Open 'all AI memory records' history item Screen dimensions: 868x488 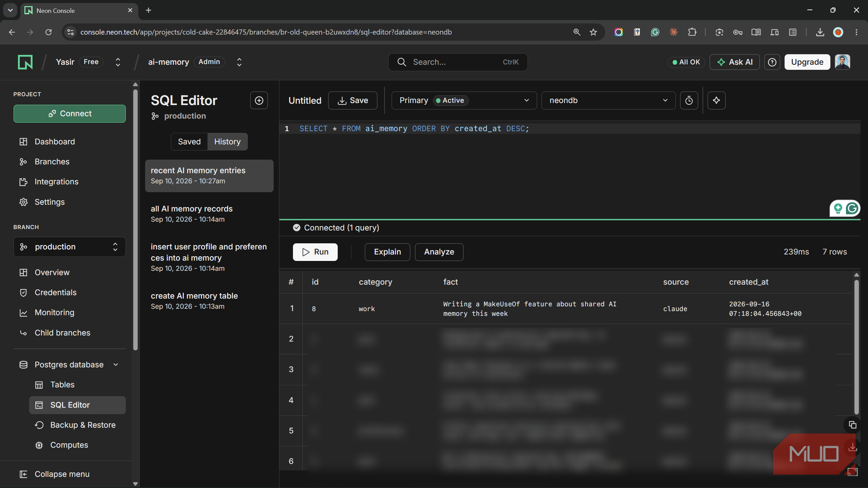209,214
